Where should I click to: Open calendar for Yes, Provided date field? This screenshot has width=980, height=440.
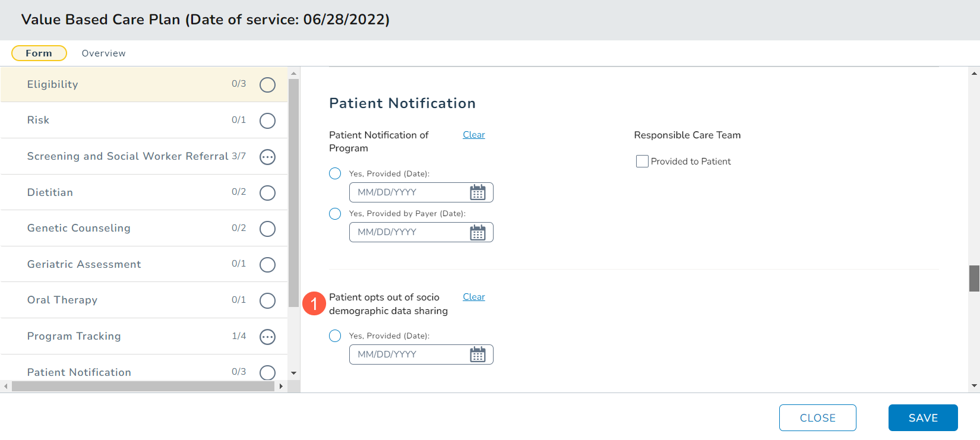[x=478, y=192]
